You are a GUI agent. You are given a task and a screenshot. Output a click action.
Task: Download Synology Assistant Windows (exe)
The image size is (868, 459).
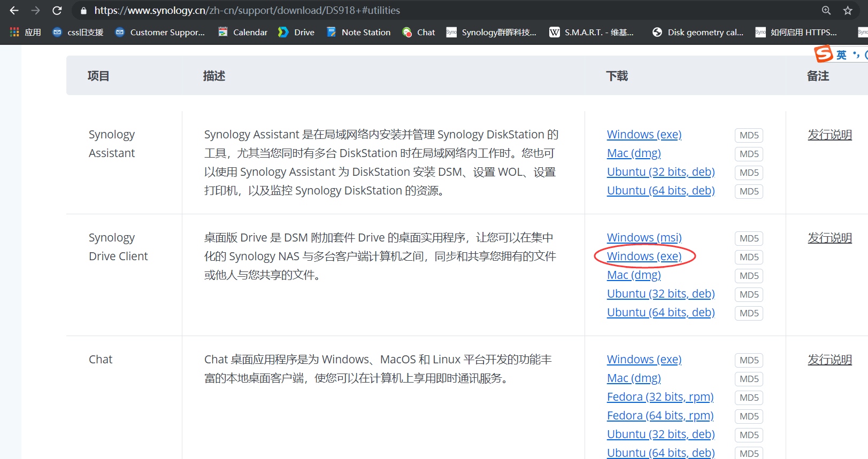(644, 135)
